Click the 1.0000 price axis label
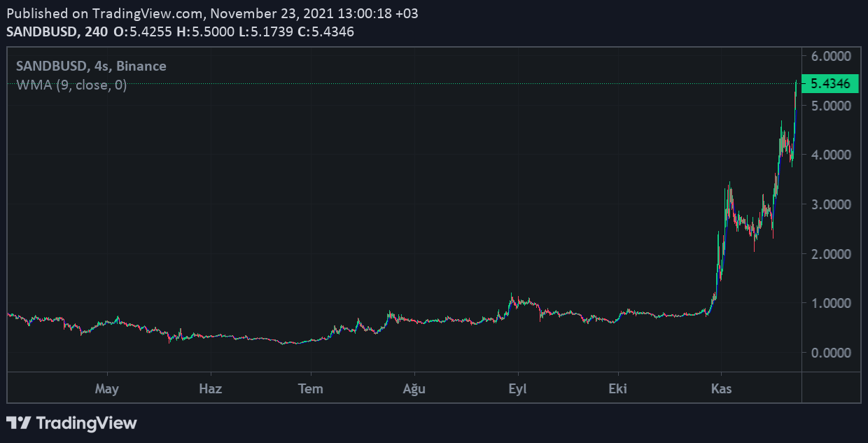The width and height of the screenshot is (868, 443). (x=830, y=303)
